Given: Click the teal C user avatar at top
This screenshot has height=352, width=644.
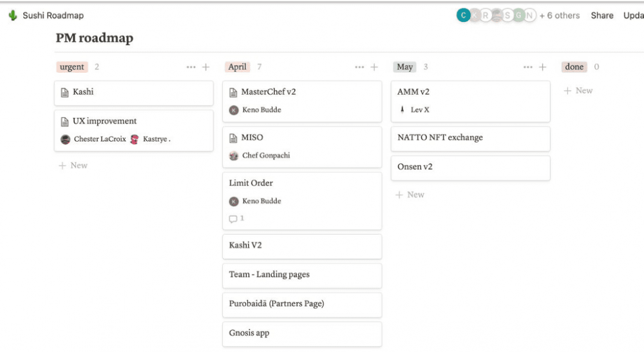Looking at the screenshot, I should 463,15.
